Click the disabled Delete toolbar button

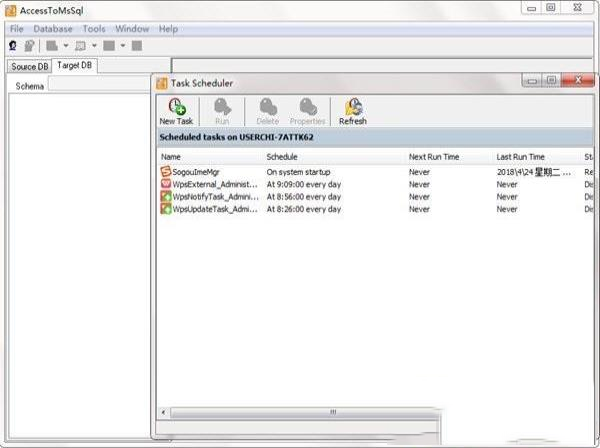coord(267,111)
